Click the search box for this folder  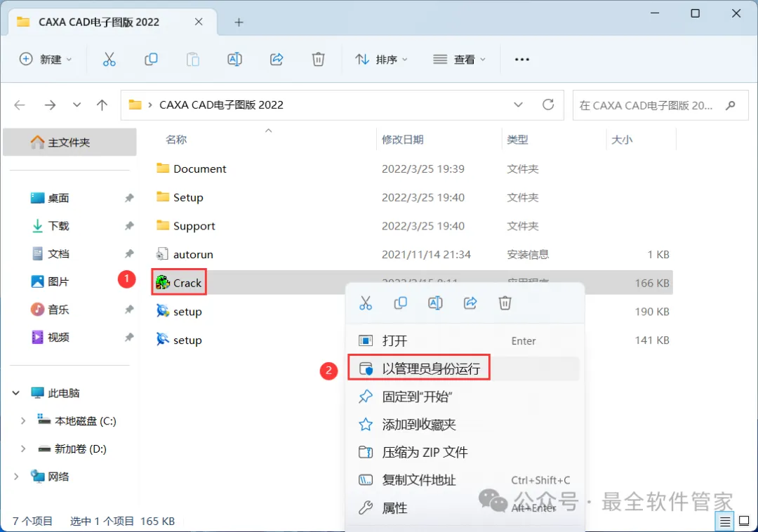pyautogui.click(x=660, y=105)
